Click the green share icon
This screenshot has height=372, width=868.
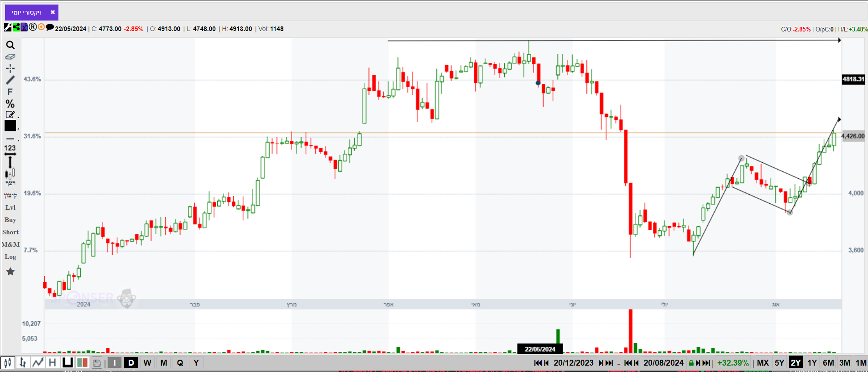pyautogui.click(x=16, y=27)
